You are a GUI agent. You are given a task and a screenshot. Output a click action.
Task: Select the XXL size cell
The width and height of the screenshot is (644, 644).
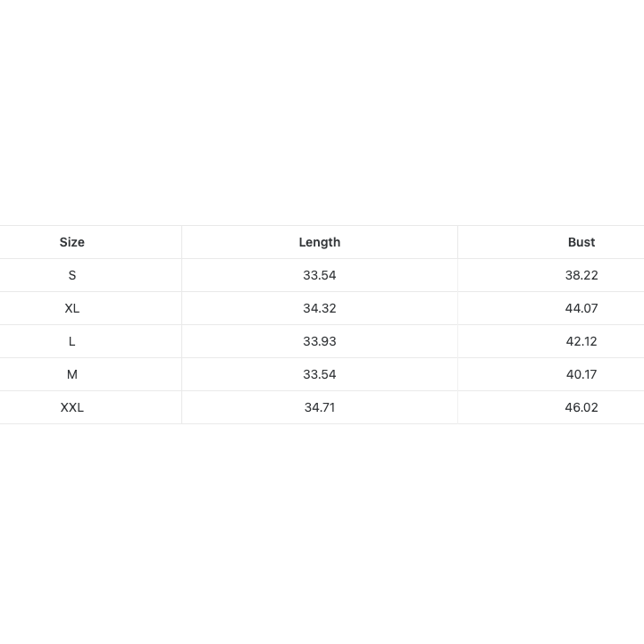click(x=71, y=407)
